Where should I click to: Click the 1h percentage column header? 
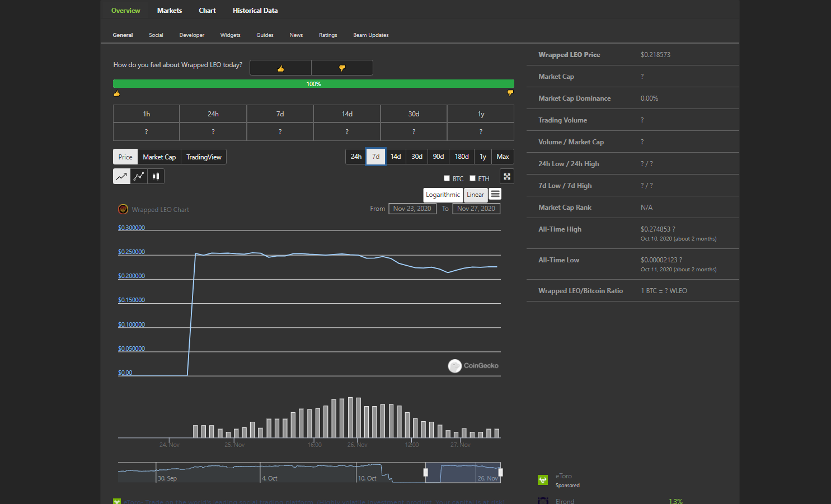click(x=146, y=114)
